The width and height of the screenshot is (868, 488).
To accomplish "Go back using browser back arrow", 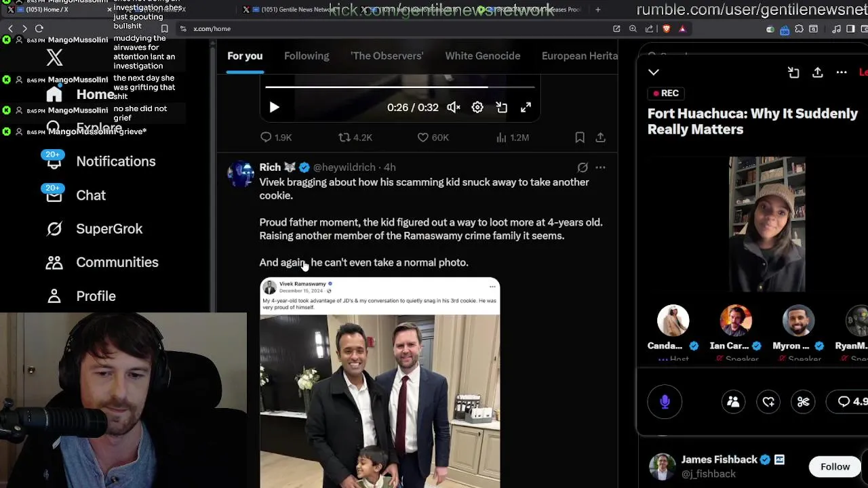I will click(10, 28).
